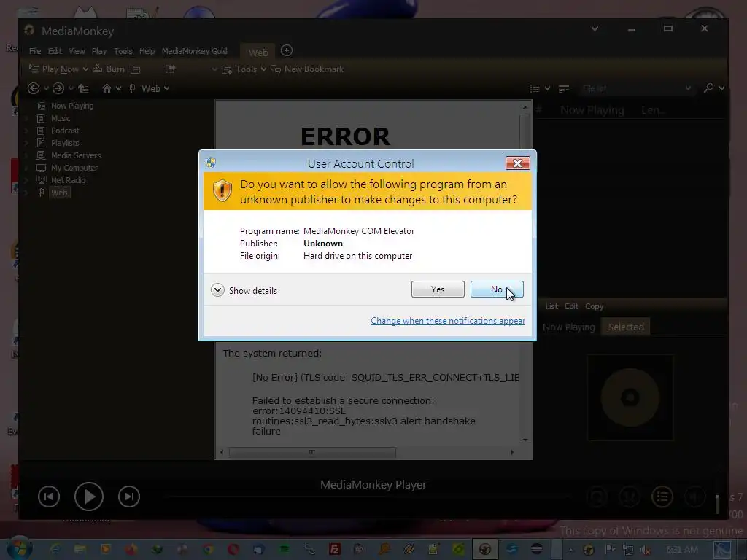The image size is (747, 560).
Task: Open the Play Now dropdown arrow
Action: coord(85,69)
